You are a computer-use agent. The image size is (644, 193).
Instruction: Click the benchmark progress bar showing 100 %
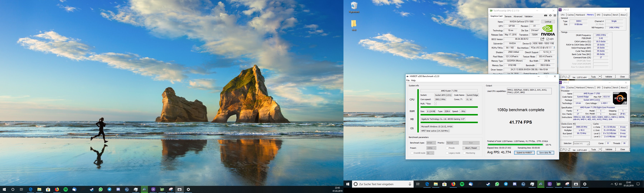[515, 145]
